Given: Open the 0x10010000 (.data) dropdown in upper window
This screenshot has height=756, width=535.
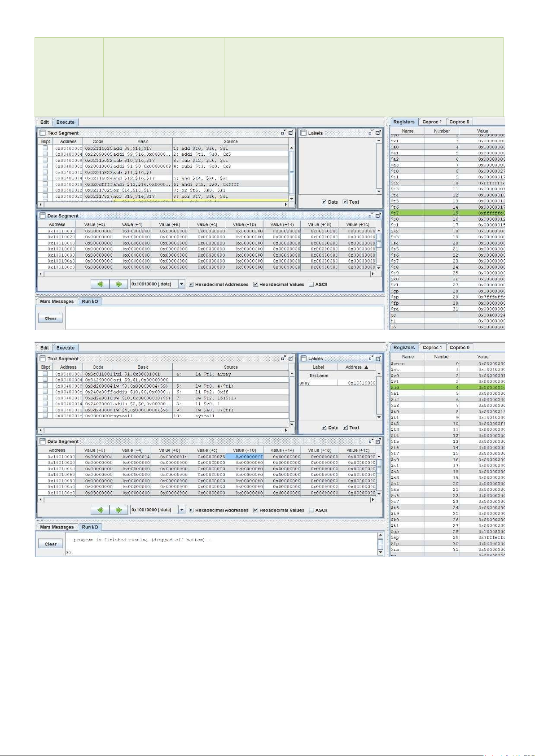Looking at the screenshot, I should click(x=182, y=284).
